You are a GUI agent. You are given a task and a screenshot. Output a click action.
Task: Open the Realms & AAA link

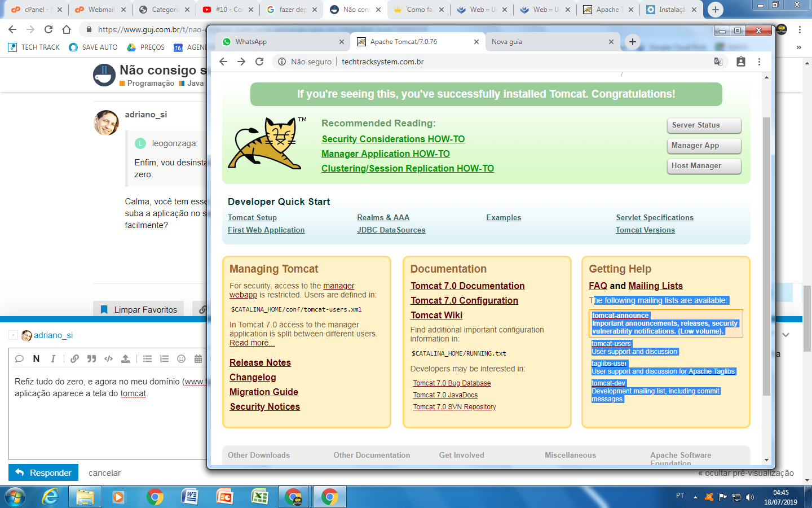[383, 217]
